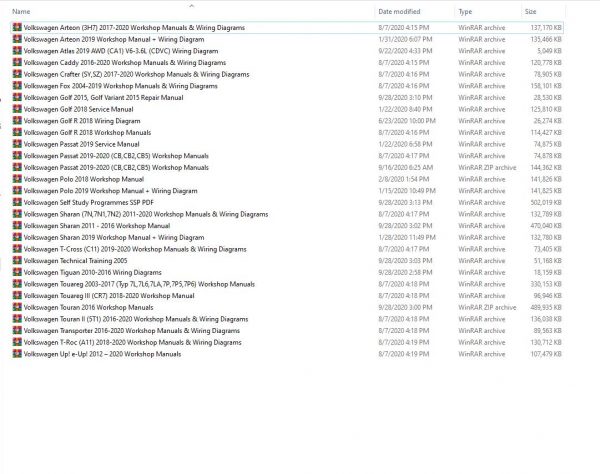Image resolution: width=600 pixels, height=474 pixels.
Task: Click the icon beside Up! e-Up! 2012 – 2020
Action: (17, 354)
